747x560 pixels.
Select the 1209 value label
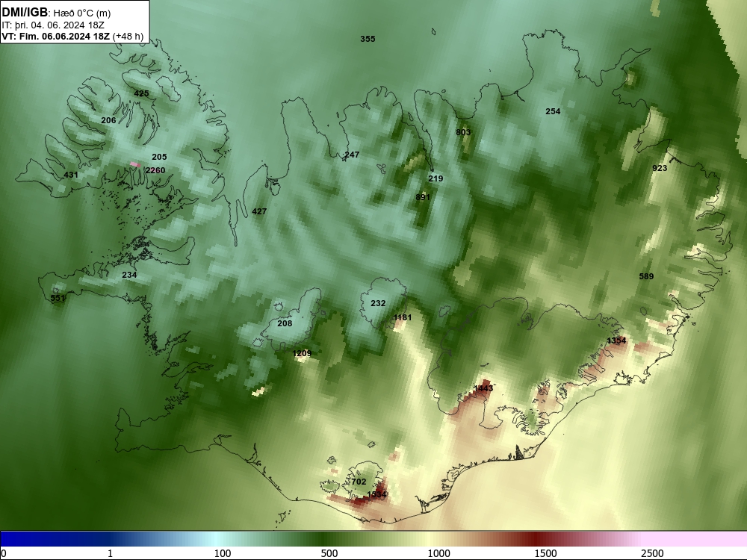click(302, 353)
